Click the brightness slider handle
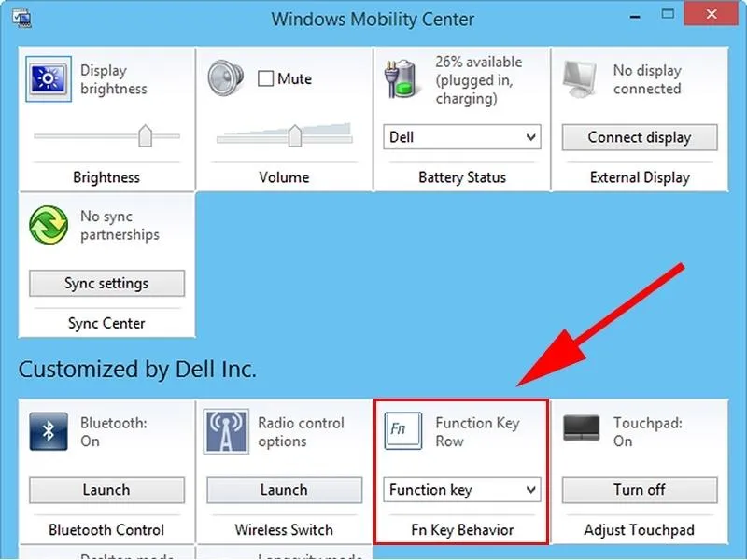The image size is (747, 560). click(145, 136)
